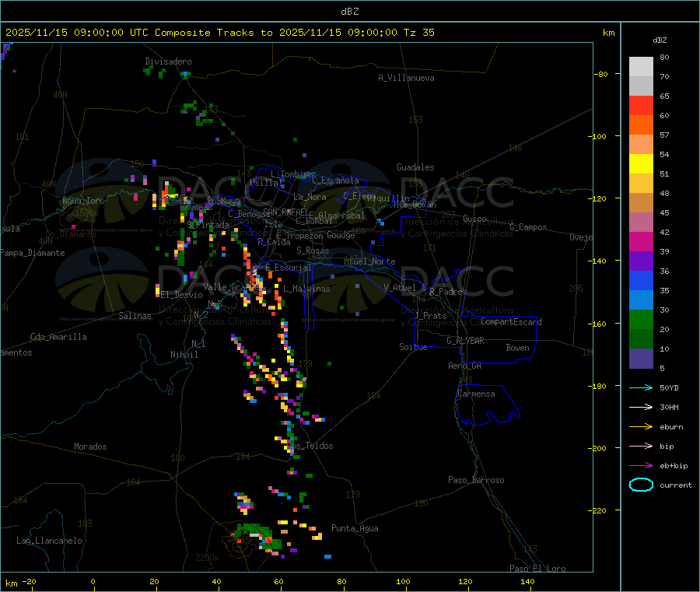This screenshot has width=700, height=592.
Task: Click the Cda_Amarilla location label
Action: [x=58, y=337]
